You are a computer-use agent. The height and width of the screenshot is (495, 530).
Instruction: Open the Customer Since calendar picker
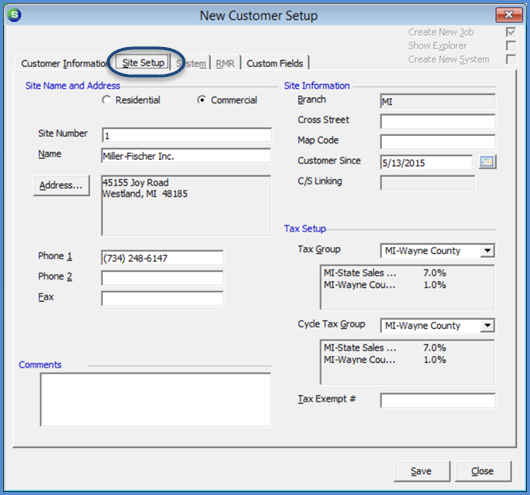coord(487,162)
